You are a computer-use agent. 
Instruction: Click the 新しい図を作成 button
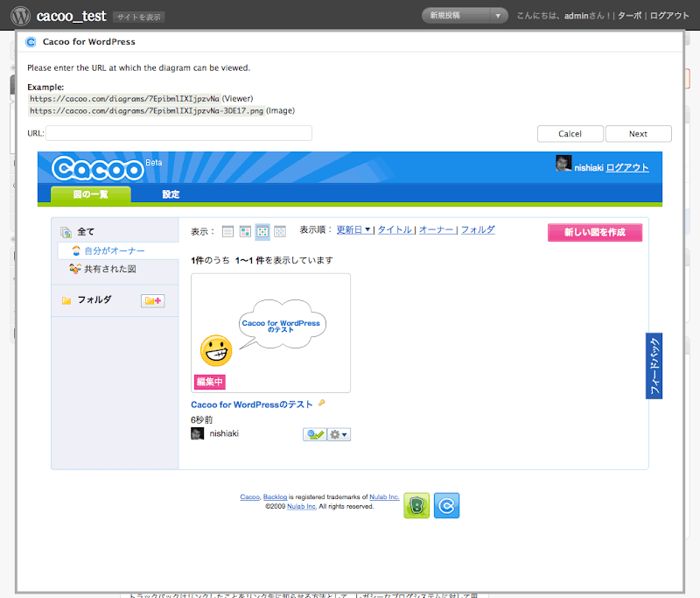coord(595,232)
